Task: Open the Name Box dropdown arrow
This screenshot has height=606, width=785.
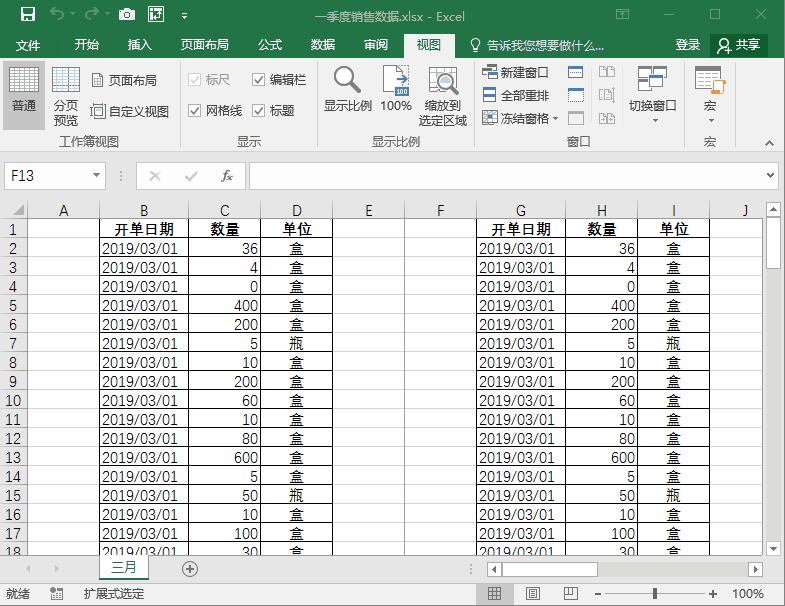Action: coord(96,176)
